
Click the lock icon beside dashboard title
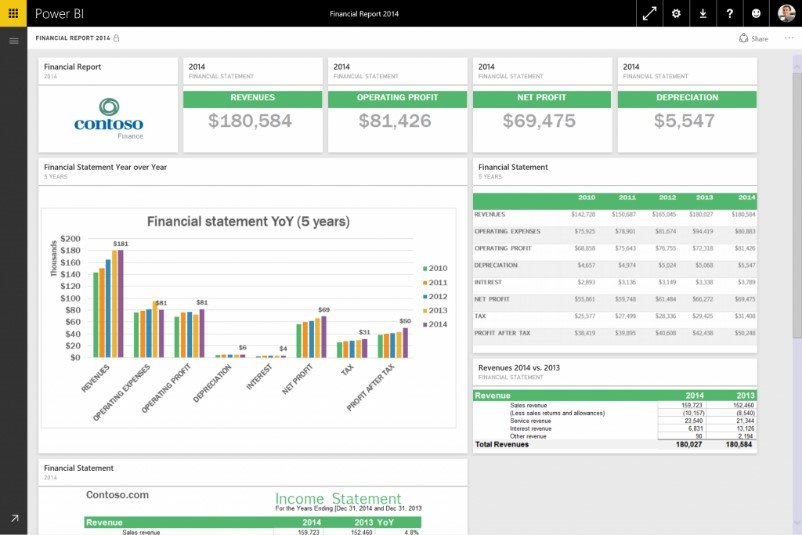117,38
